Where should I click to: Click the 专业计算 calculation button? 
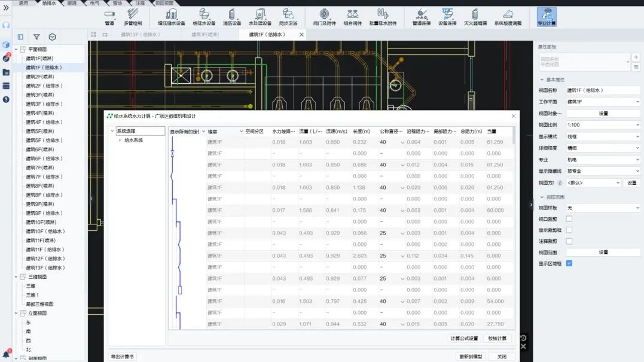[547, 17]
